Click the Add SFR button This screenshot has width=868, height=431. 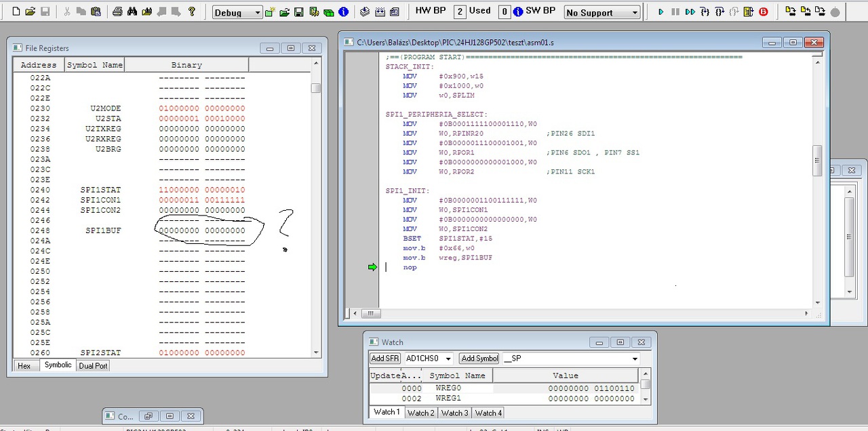point(385,358)
